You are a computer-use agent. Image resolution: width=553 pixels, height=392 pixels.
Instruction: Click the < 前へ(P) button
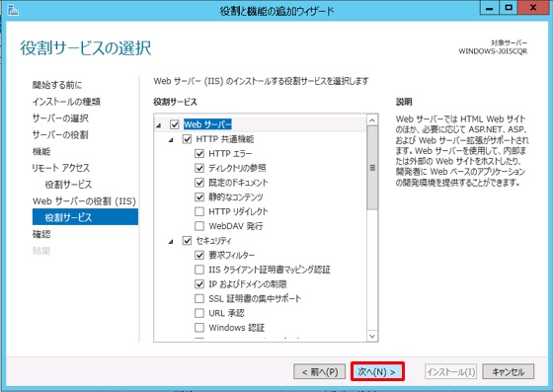click(320, 371)
